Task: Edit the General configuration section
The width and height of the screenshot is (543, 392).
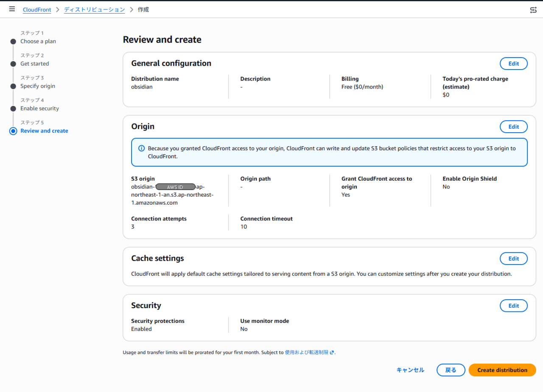Action: click(514, 64)
